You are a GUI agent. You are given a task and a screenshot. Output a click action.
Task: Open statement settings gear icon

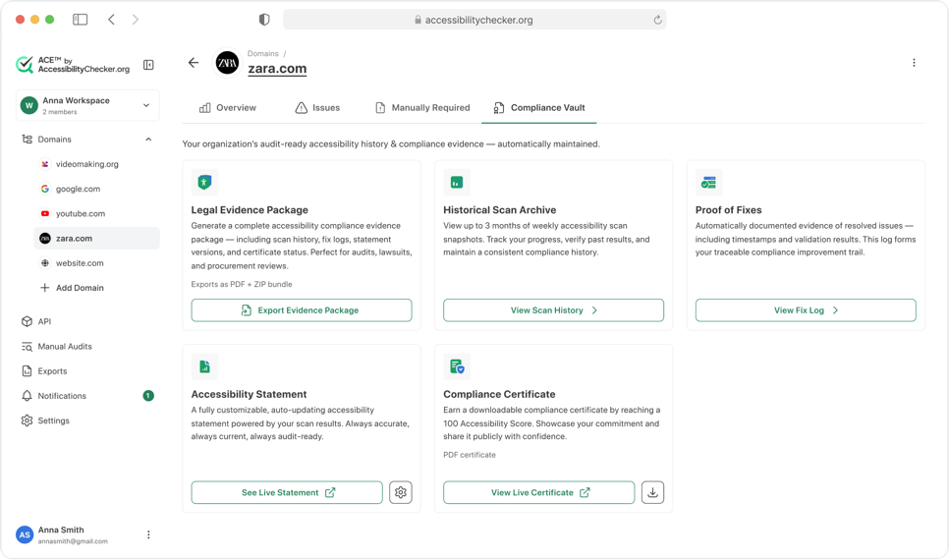pyautogui.click(x=401, y=492)
